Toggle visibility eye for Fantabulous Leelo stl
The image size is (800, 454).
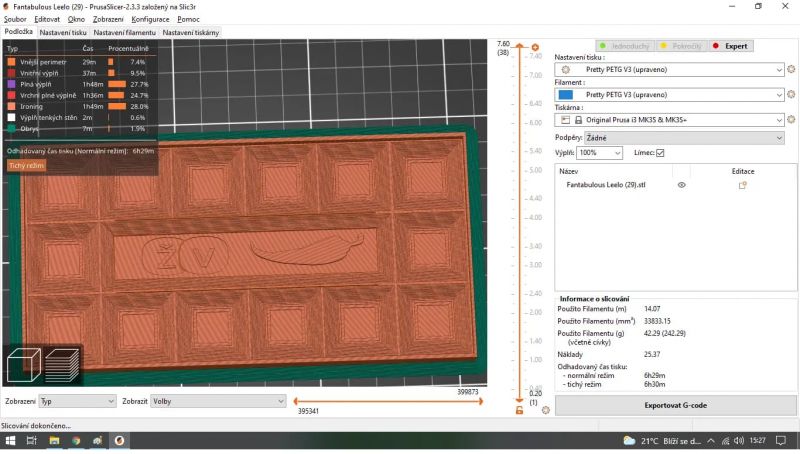pyautogui.click(x=682, y=185)
